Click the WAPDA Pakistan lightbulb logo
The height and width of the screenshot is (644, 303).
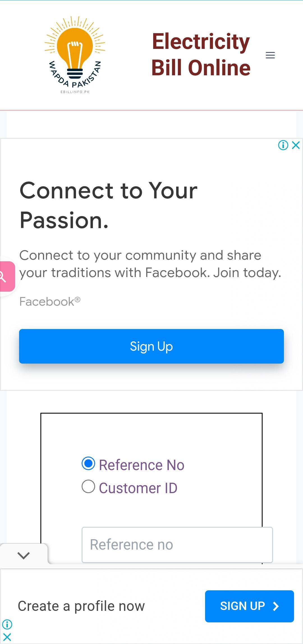pos(75,55)
